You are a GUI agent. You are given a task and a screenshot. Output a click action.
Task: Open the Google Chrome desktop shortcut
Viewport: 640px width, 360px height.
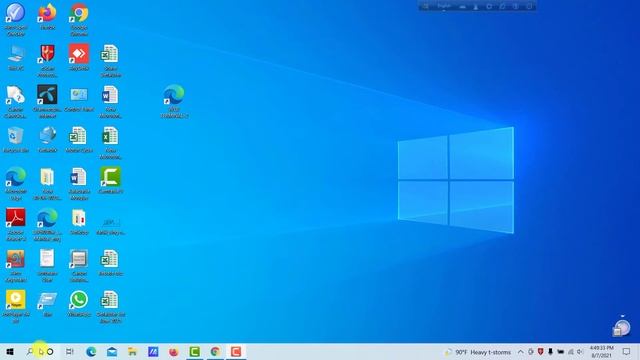(x=79, y=19)
